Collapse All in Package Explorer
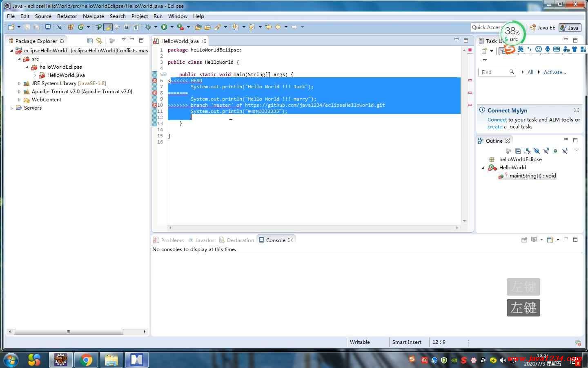This screenshot has height=368, width=588. tap(90, 40)
